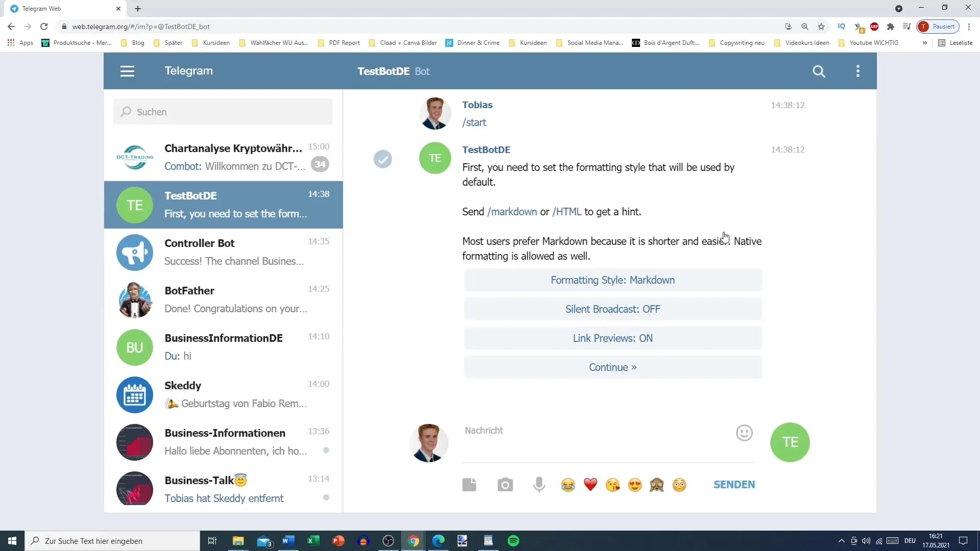This screenshot has width=980, height=551.
Task: Insert the heart eyes emoji
Action: [635, 485]
